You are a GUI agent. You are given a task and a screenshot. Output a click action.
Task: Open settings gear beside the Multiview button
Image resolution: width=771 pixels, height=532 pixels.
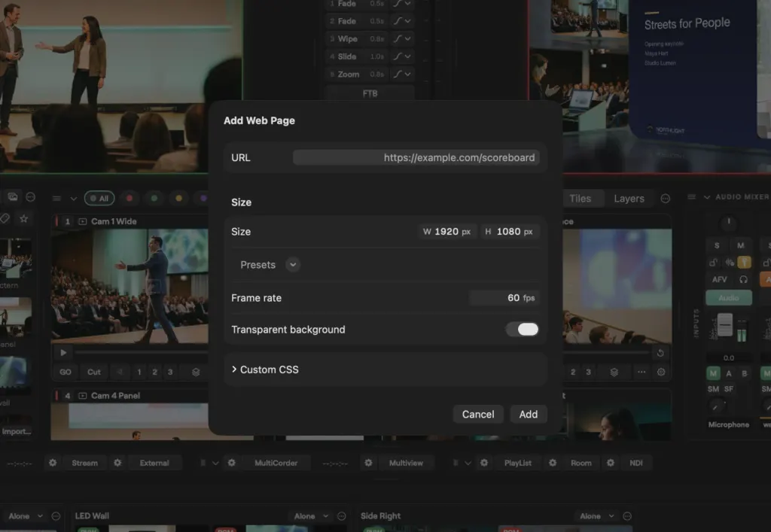(368, 463)
